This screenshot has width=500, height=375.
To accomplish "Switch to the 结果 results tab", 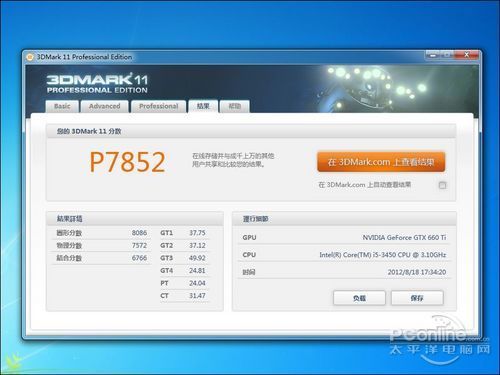I will (x=203, y=106).
